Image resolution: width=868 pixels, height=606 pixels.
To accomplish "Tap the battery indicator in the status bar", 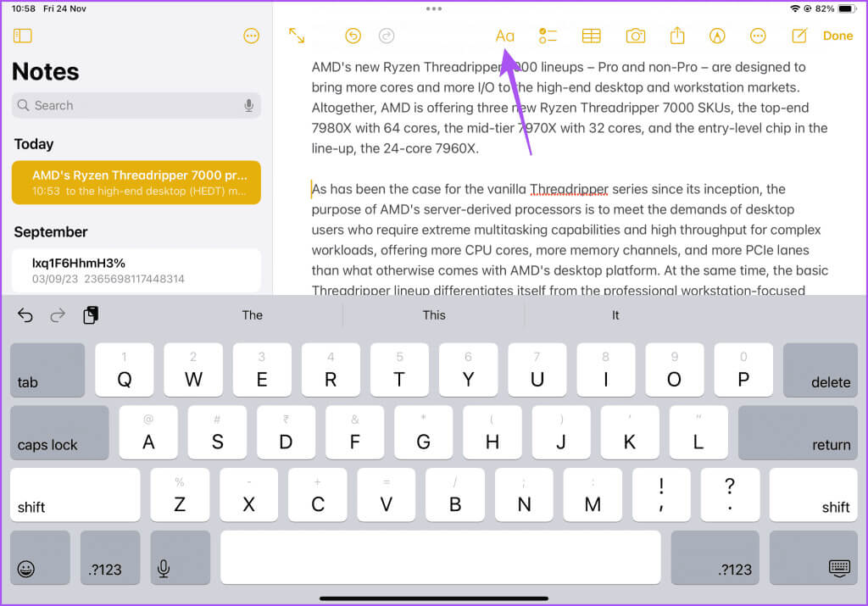I will click(x=847, y=8).
